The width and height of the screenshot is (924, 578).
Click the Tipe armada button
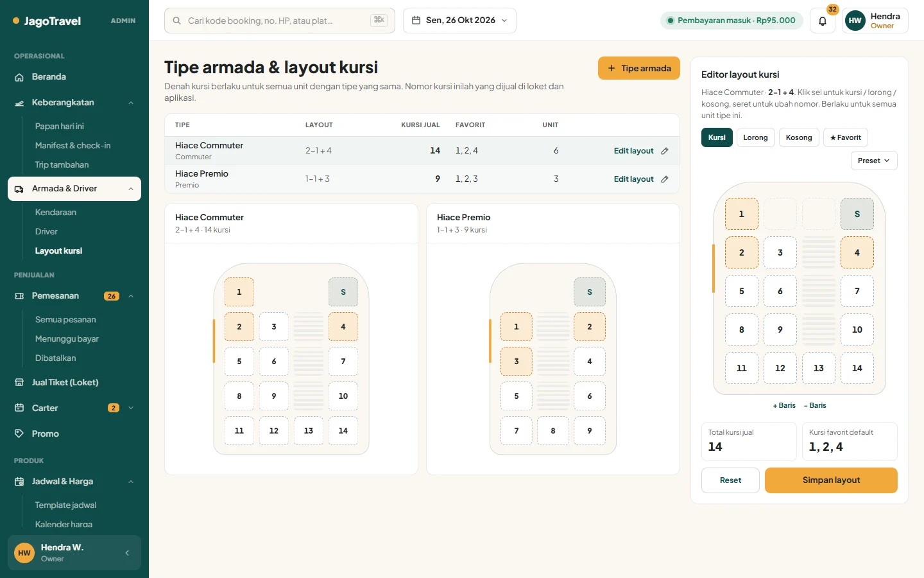tap(639, 68)
